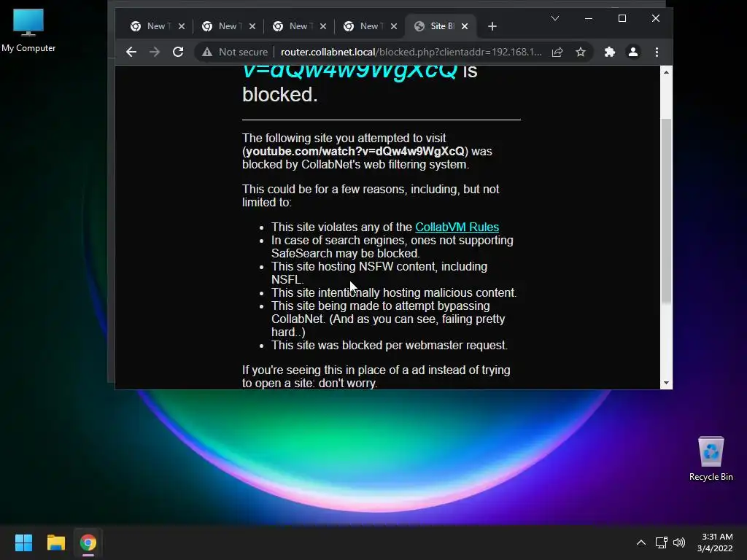747x560 pixels.
Task: Click the page scrollbar down arrow
Action: click(x=666, y=383)
